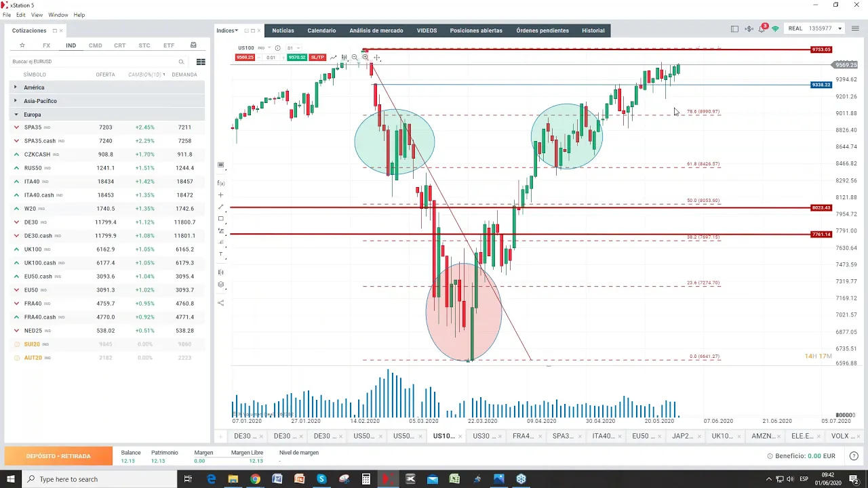Open the Indices panel dropdown
The width and height of the screenshot is (868, 488).
tap(227, 30)
